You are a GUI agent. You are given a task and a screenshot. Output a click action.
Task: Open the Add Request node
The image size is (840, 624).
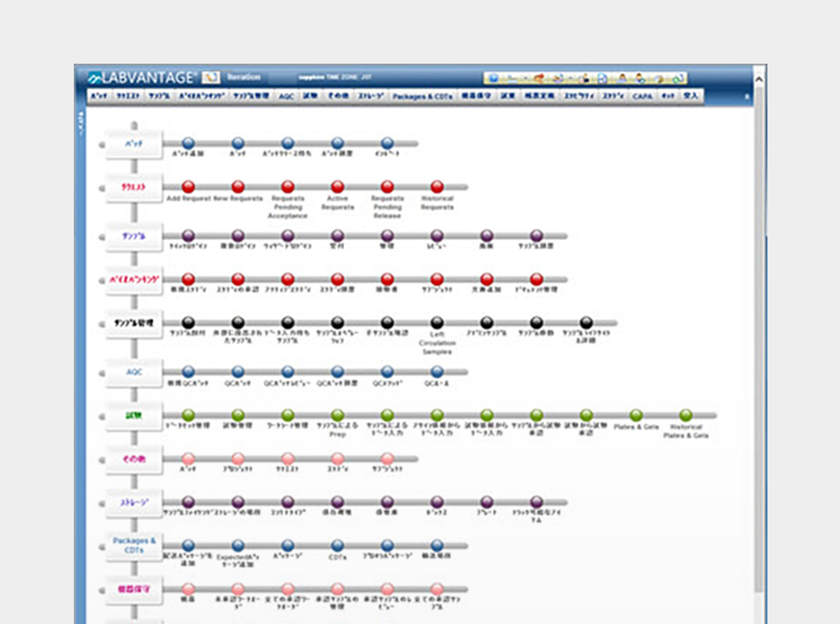point(188,187)
